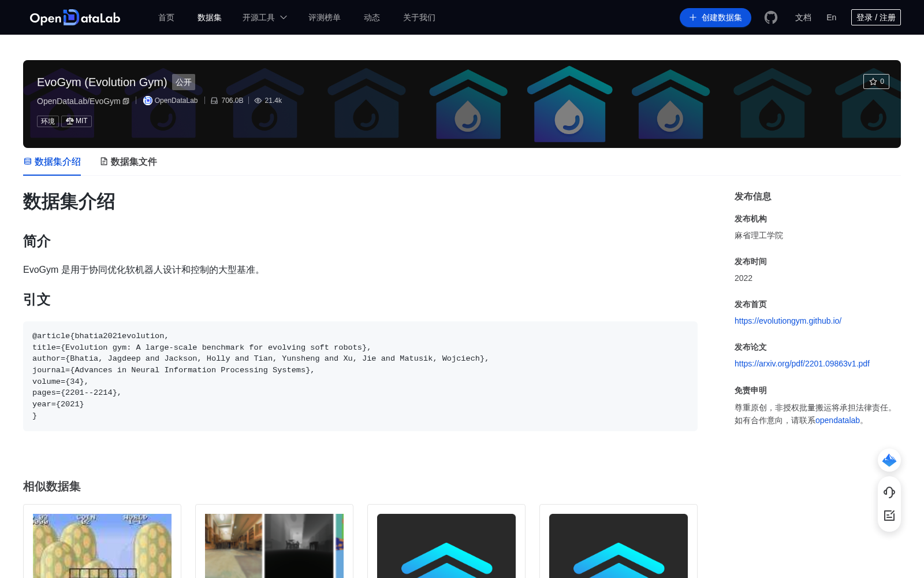Switch to the 数据集文件 tab
924x578 pixels.
click(x=129, y=162)
